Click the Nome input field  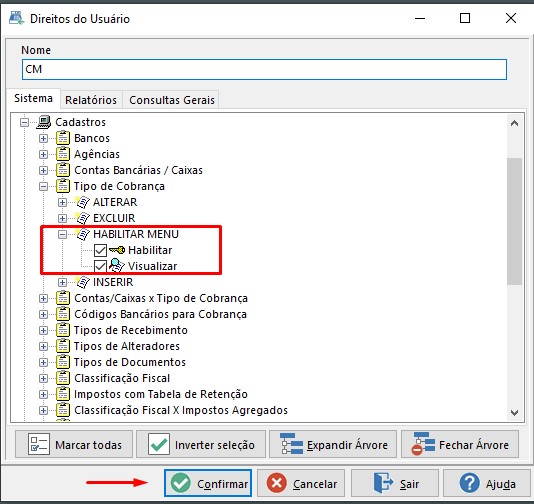tap(264, 69)
